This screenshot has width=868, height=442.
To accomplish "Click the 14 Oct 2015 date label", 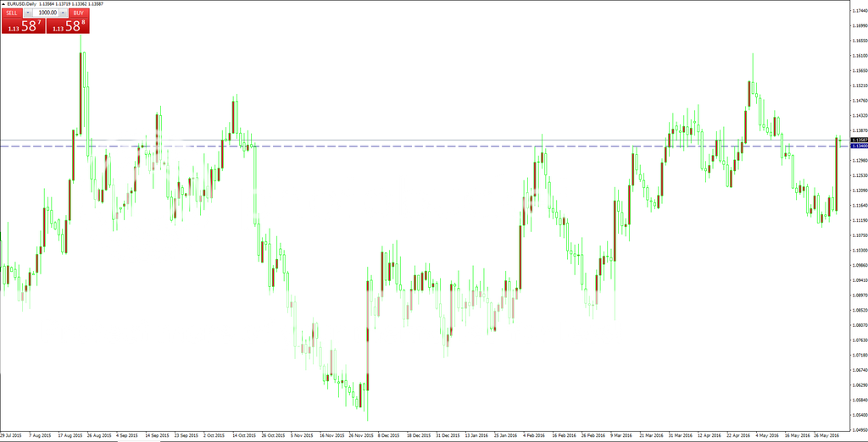I will (x=243, y=435).
